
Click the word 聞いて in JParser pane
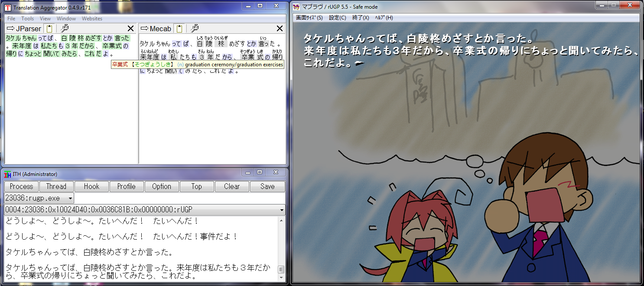pos(52,54)
